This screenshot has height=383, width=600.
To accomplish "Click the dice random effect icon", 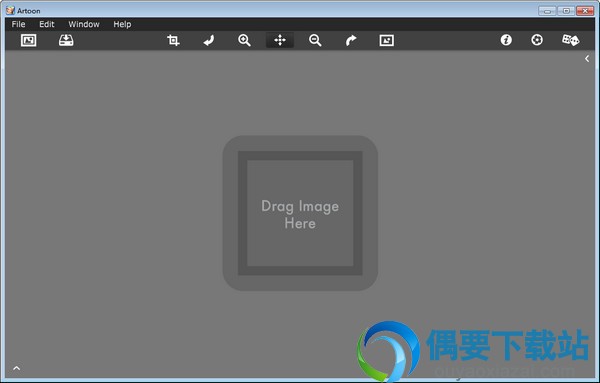I will coord(570,40).
